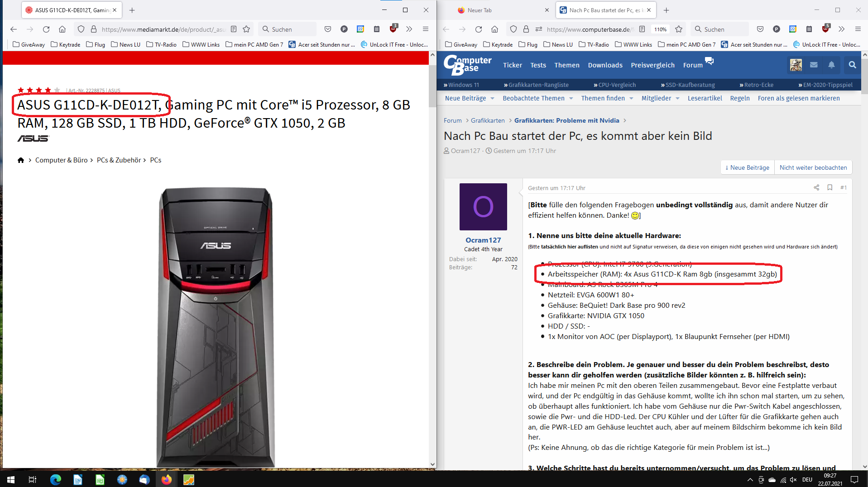Open mein PC AMD Gen 7 bookmark folder left
Viewport: 868px width, 487px height.
(254, 44)
